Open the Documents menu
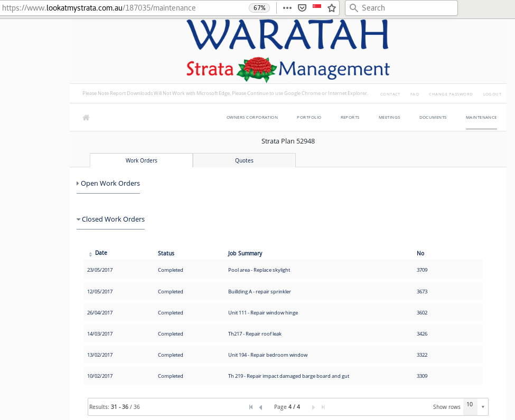The image size is (515, 420). (x=433, y=118)
